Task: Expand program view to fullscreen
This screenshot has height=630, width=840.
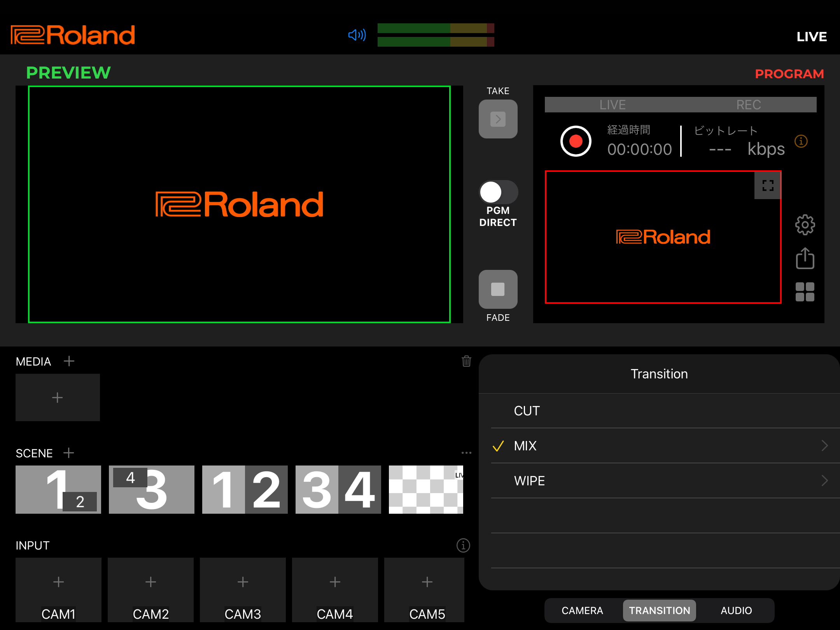Action: click(768, 185)
